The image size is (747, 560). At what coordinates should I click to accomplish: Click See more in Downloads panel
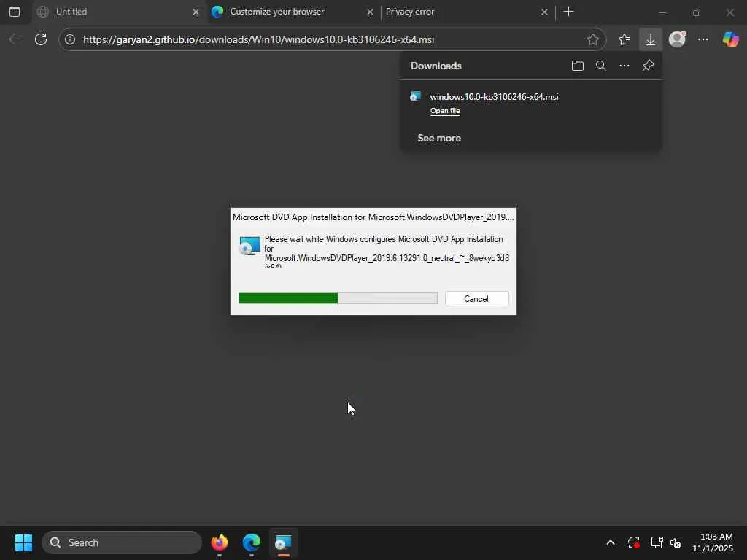[x=438, y=138]
